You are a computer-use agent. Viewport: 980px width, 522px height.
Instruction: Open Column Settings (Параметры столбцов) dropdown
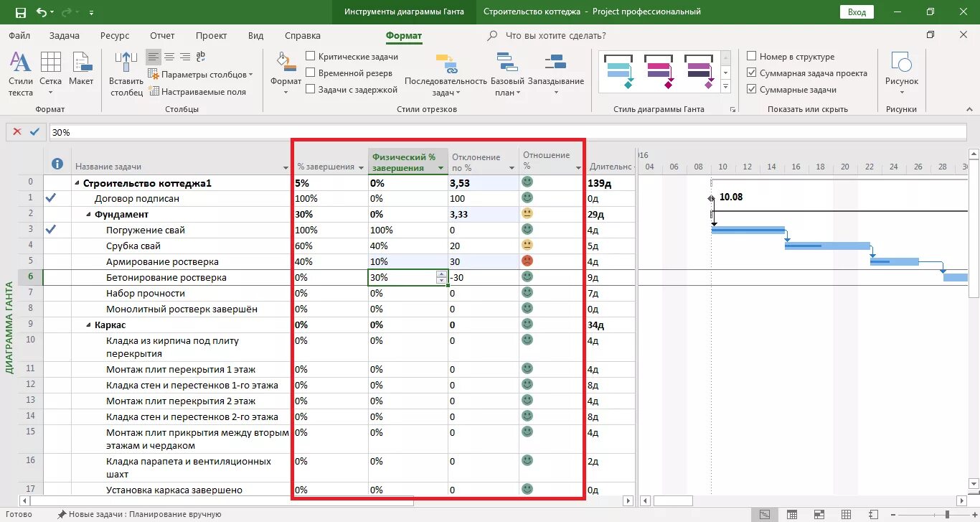(x=200, y=75)
